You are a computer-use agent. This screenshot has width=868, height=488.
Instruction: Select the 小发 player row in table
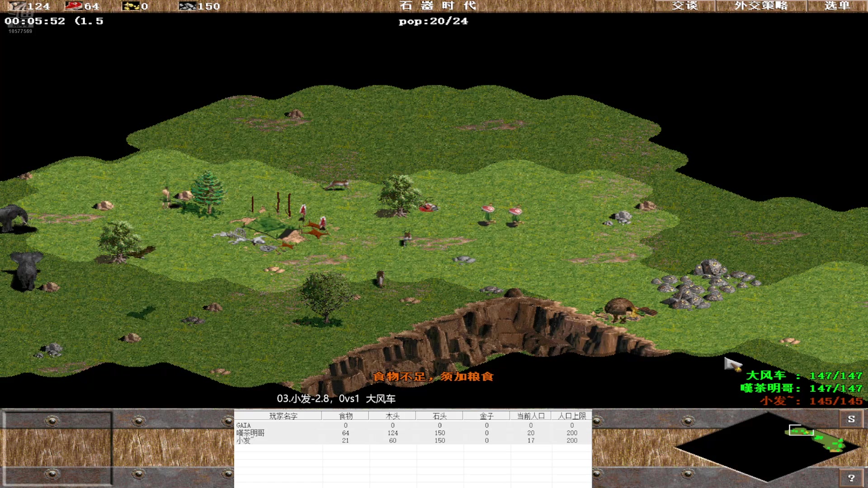point(413,441)
